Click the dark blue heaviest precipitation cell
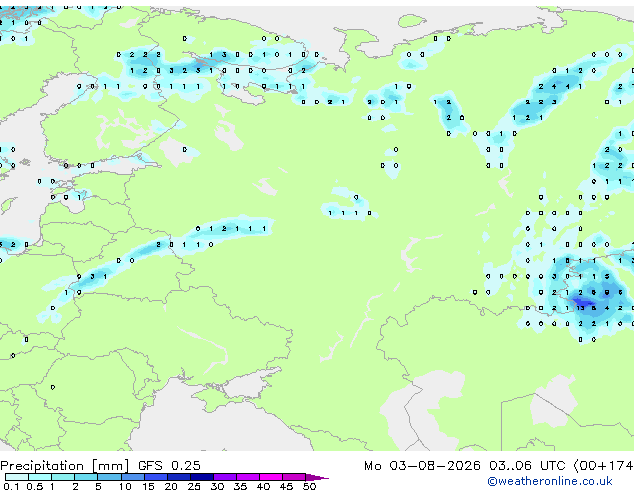 tap(582, 302)
